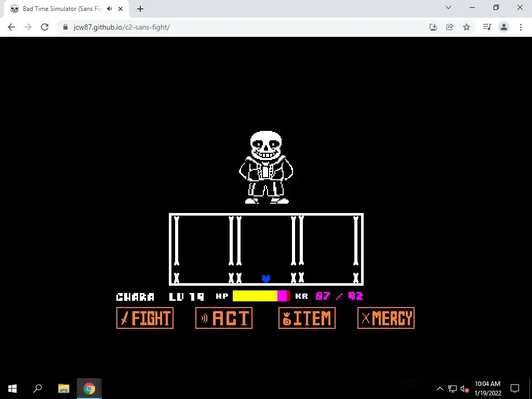This screenshot has width=532, height=399.
Task: Share this page icon
Action: pos(450,27)
